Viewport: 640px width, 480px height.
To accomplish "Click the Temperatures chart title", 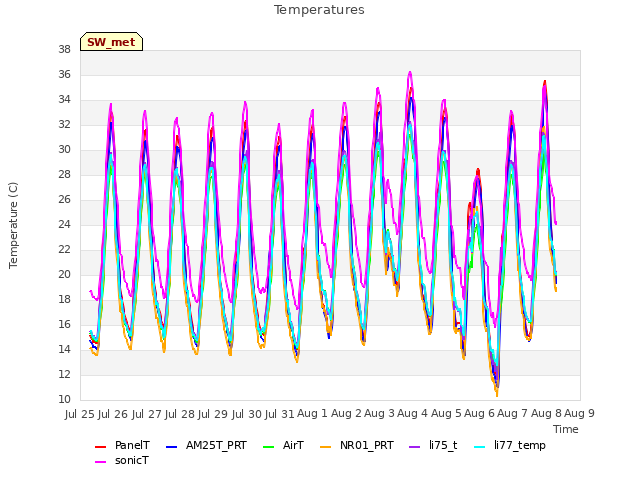I will (x=319, y=10).
